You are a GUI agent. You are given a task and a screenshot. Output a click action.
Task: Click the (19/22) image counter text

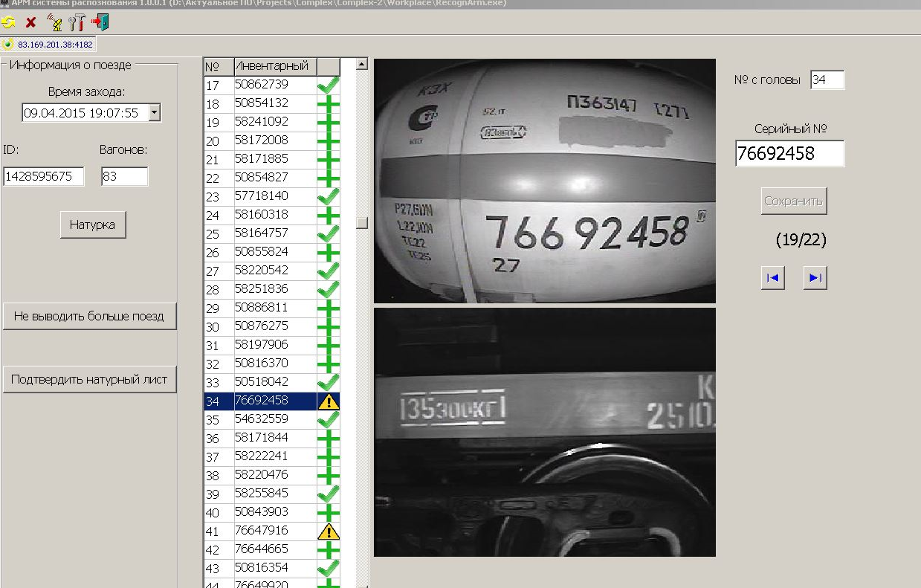coord(801,239)
